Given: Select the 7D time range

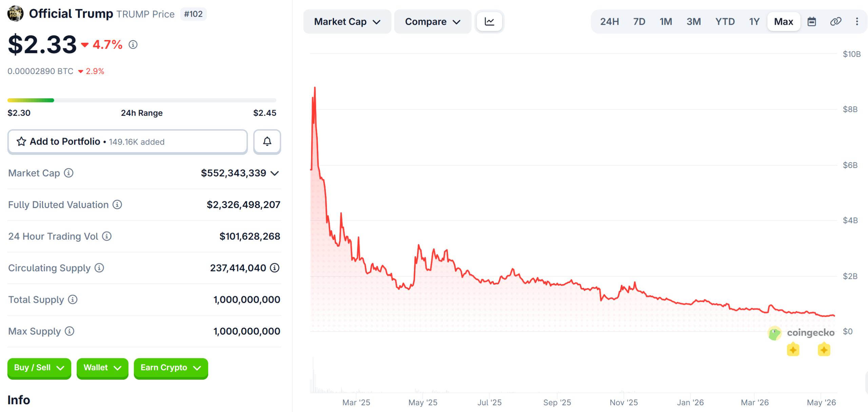Looking at the screenshot, I should (x=639, y=22).
